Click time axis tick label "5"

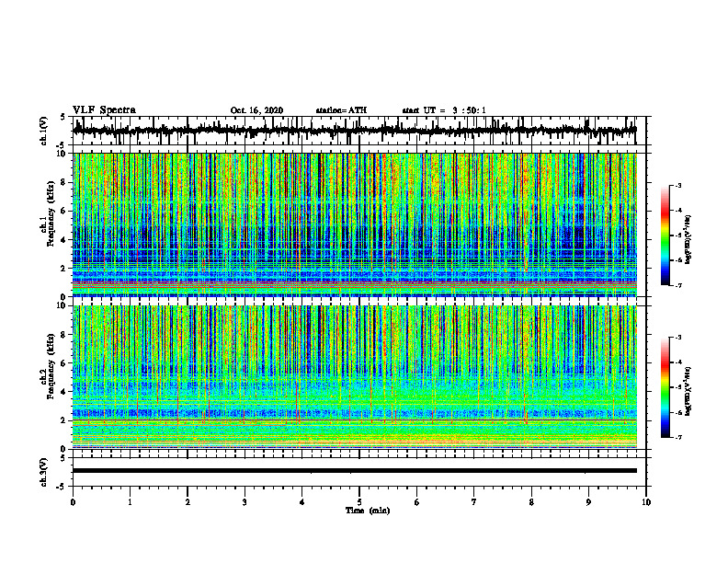click(x=359, y=502)
